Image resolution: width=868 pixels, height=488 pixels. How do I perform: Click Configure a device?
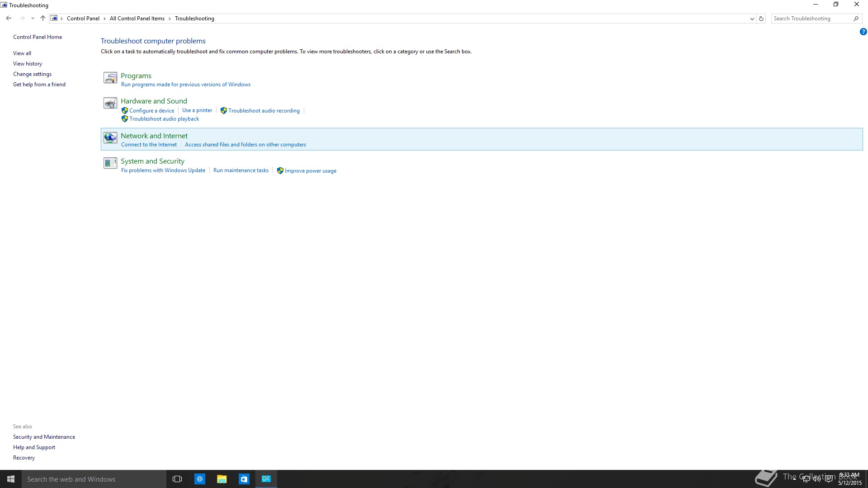[151, 111]
